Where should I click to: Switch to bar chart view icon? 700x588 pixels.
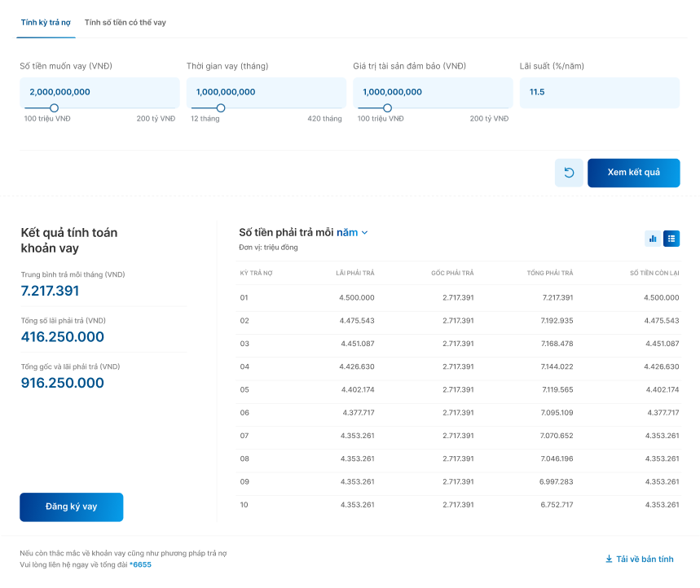(x=652, y=239)
